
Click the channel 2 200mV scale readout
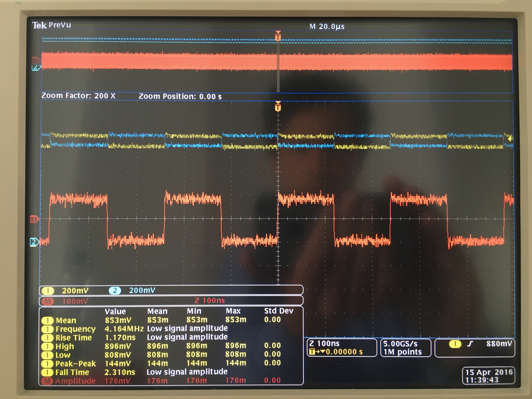pos(142,290)
